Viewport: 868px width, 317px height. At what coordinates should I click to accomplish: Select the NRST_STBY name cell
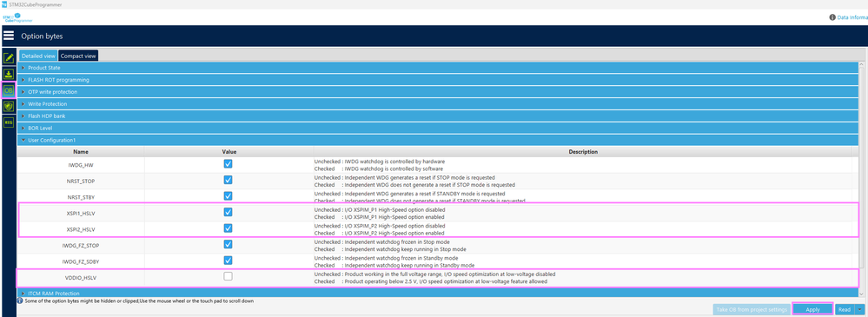[80, 197]
